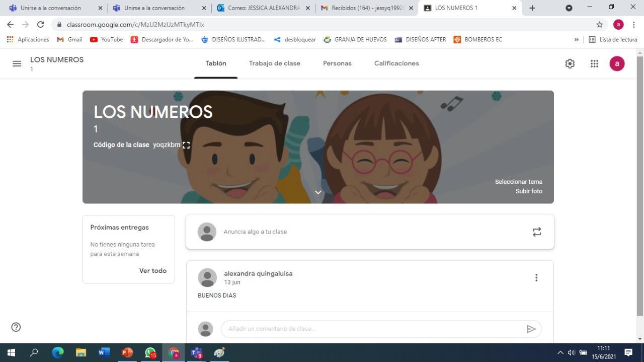
Task: Open a new browser tab
Action: click(x=532, y=8)
